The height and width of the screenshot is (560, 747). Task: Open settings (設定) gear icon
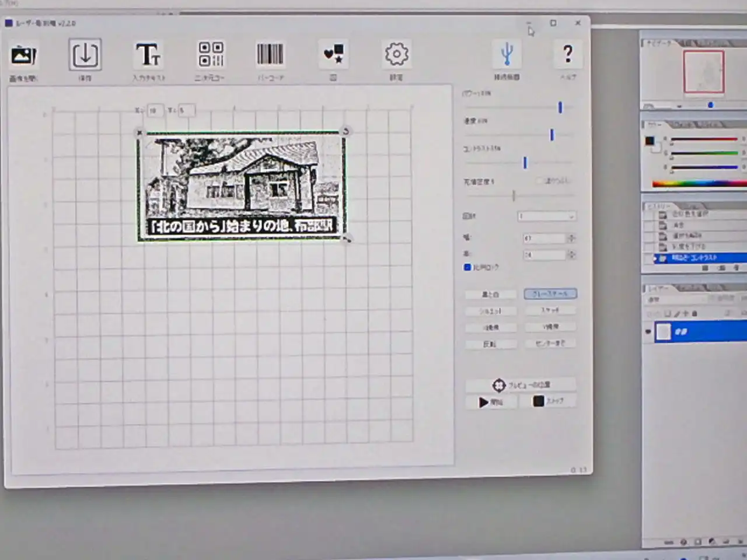tap(396, 54)
